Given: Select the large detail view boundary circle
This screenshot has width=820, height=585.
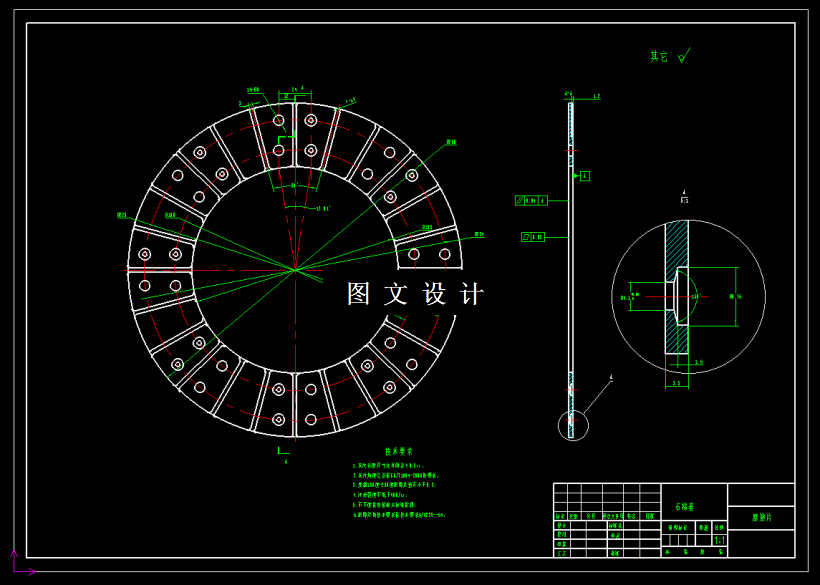Looking at the screenshot, I should coord(688,296).
